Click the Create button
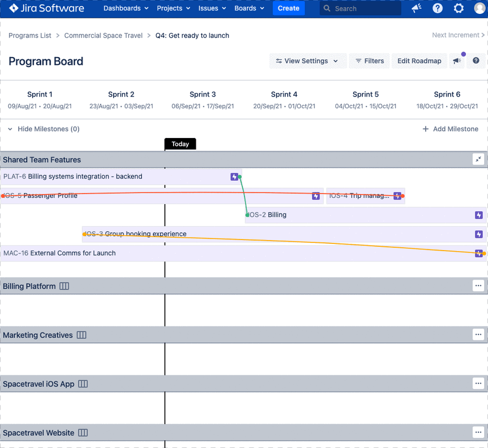Viewport: 488px width, 448px height. [288, 8]
